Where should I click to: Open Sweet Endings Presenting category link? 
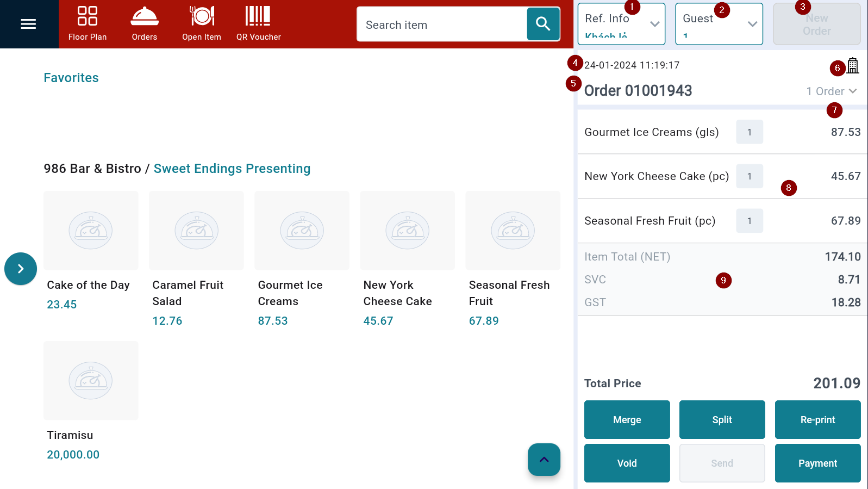click(232, 169)
